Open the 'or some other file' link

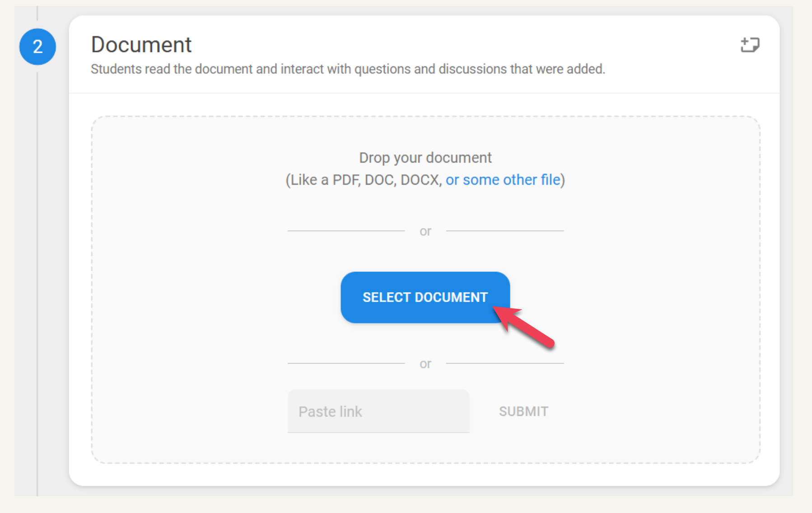tap(503, 180)
